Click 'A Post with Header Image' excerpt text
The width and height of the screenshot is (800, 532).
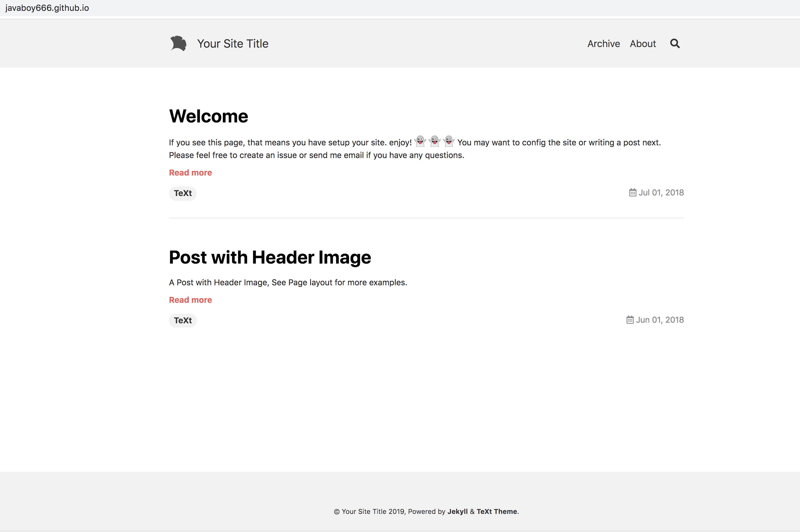pyautogui.click(x=288, y=283)
